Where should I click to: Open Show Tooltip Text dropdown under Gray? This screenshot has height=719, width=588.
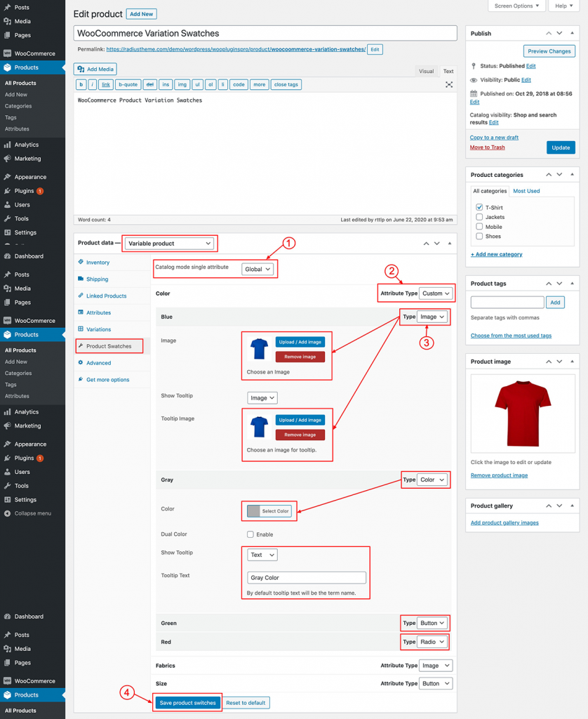pyautogui.click(x=262, y=555)
